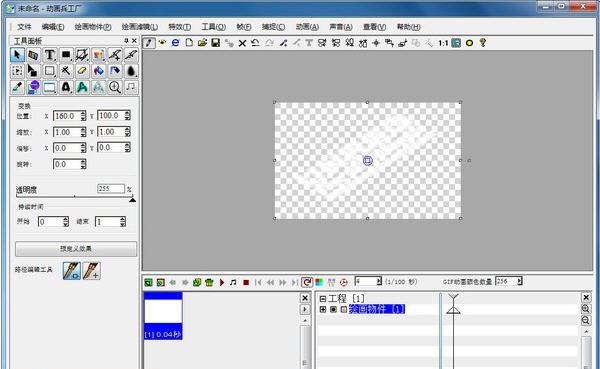The image size is (600, 369).
Task: Delete frame with green trash icon
Action: tap(209, 282)
